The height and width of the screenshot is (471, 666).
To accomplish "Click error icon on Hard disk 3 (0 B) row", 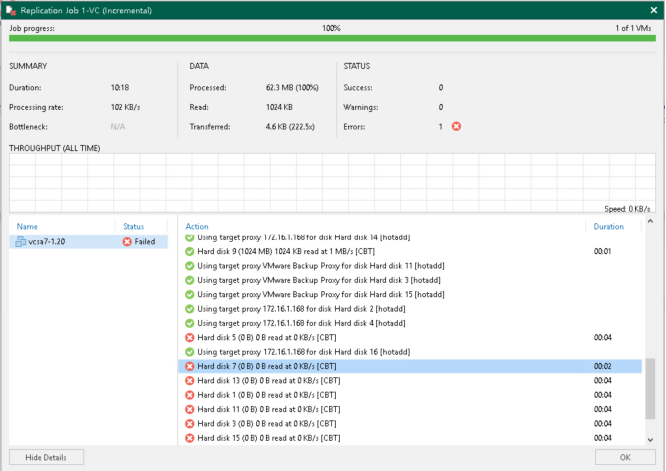I will point(189,424).
